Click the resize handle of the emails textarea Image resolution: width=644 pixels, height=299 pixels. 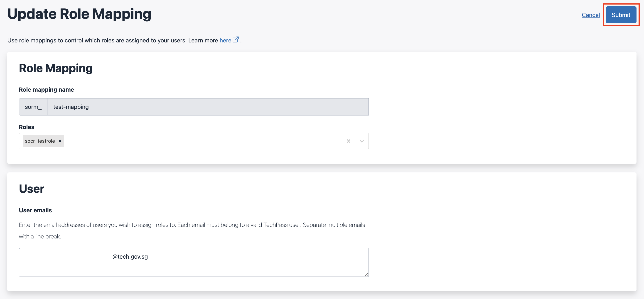pyautogui.click(x=366, y=275)
